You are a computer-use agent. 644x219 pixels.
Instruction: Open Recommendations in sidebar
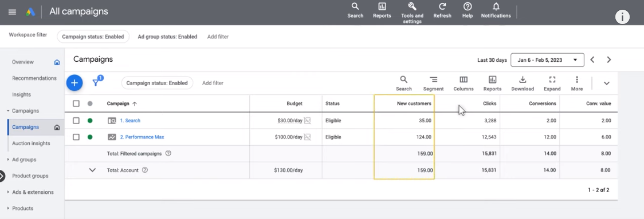[x=34, y=78]
